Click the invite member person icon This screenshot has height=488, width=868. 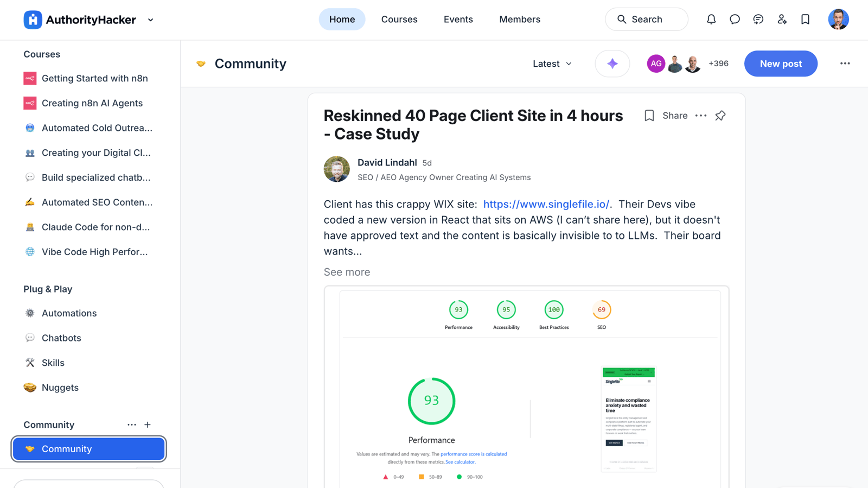(782, 20)
